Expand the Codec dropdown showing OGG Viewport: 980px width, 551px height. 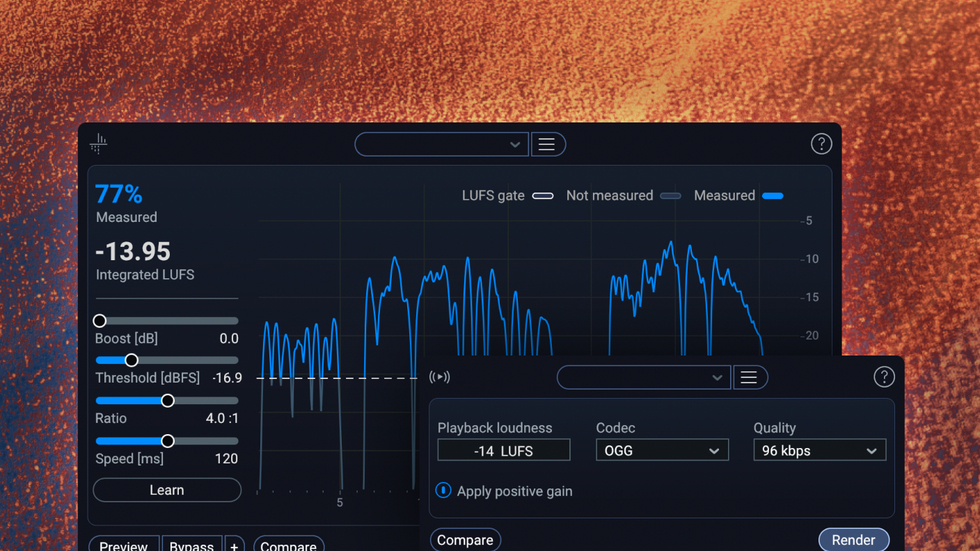(662, 450)
